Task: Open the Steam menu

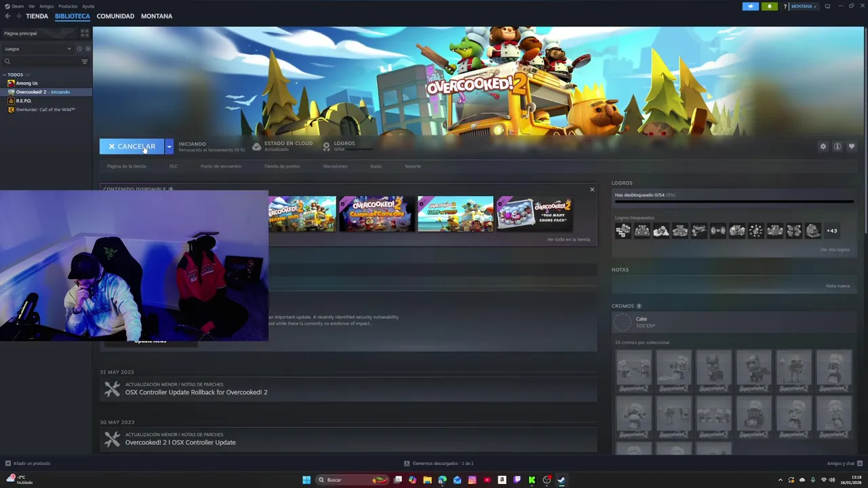Action: [16, 6]
